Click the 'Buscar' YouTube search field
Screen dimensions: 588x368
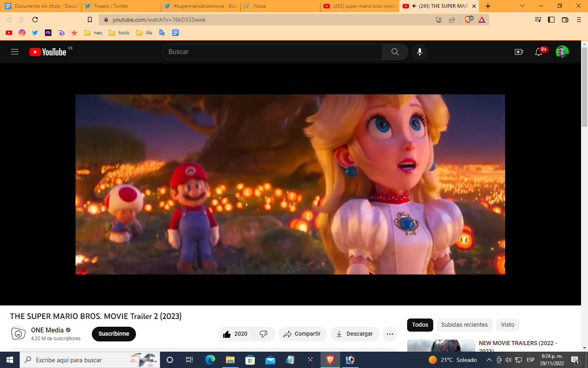[x=272, y=52]
